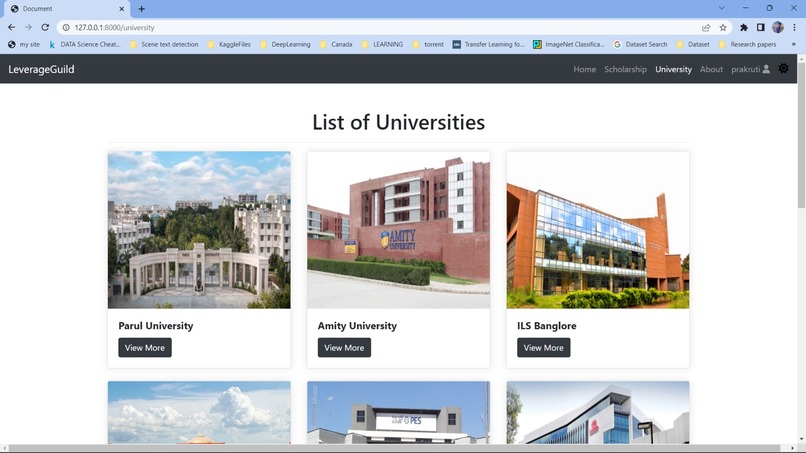The image size is (806, 453).
Task: Open torrent bookmark folder
Action: [428, 44]
